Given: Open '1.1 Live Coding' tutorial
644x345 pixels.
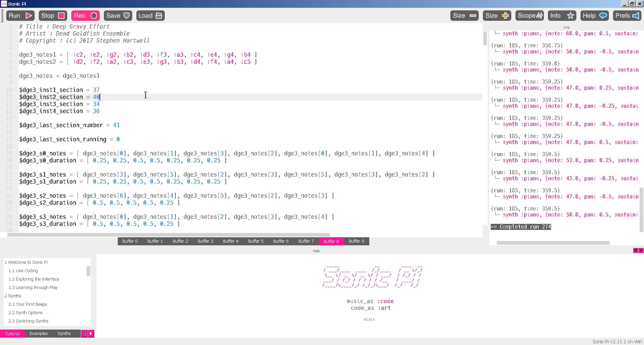Looking at the screenshot, I should click(x=23, y=271).
